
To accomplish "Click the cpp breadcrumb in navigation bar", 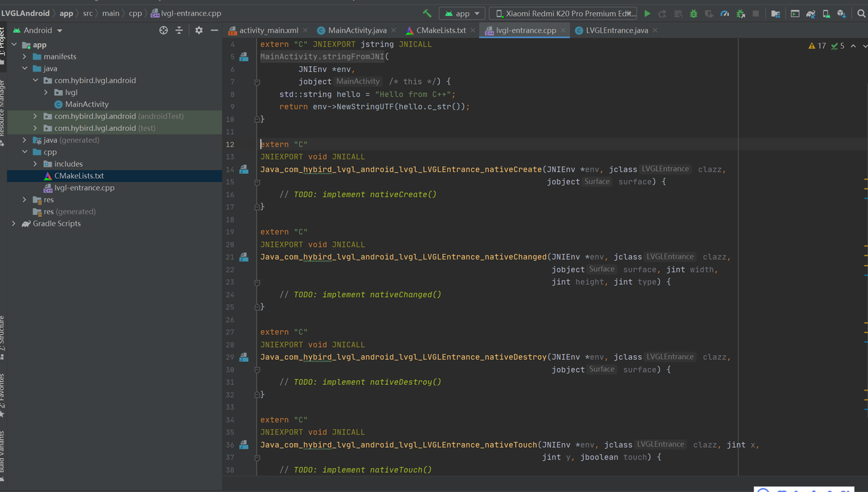I will (135, 13).
